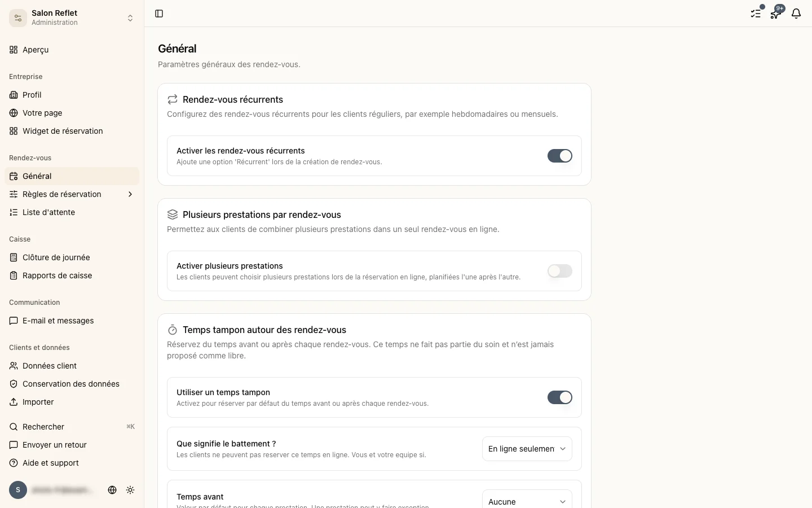
Task: Click the Rechercher search field
Action: (72, 427)
